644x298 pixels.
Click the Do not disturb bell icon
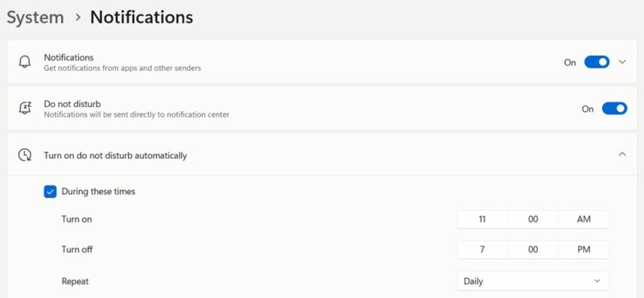[25, 109]
